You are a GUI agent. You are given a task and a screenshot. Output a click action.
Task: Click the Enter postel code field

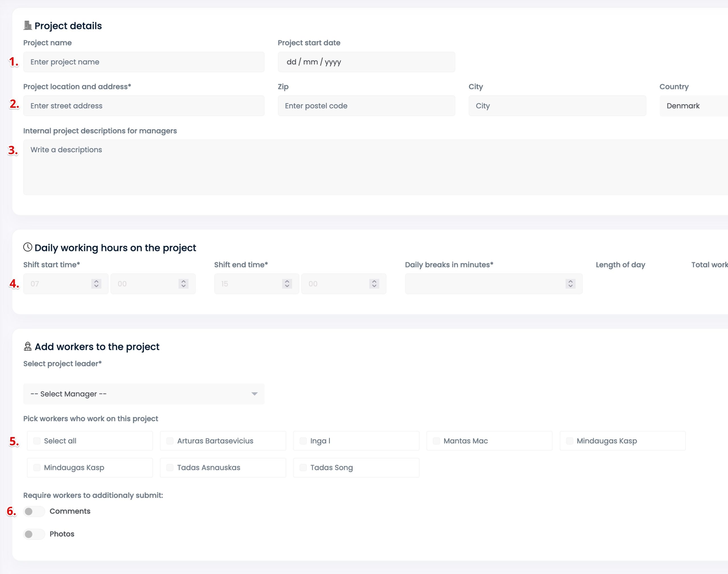point(366,106)
